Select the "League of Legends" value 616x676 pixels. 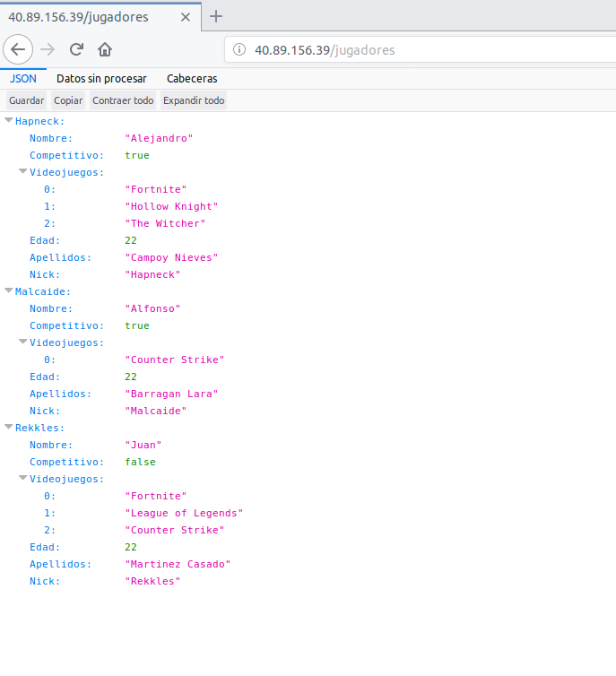click(x=184, y=513)
